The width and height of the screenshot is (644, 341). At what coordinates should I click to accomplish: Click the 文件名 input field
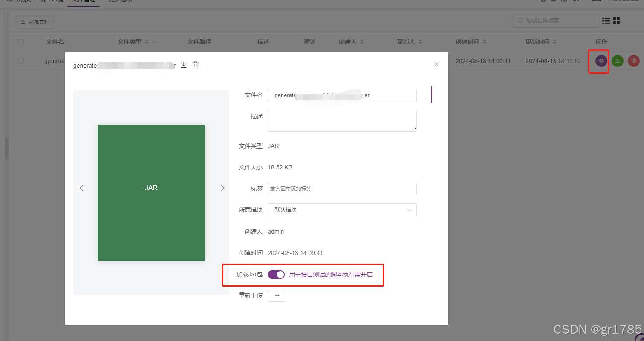point(342,95)
